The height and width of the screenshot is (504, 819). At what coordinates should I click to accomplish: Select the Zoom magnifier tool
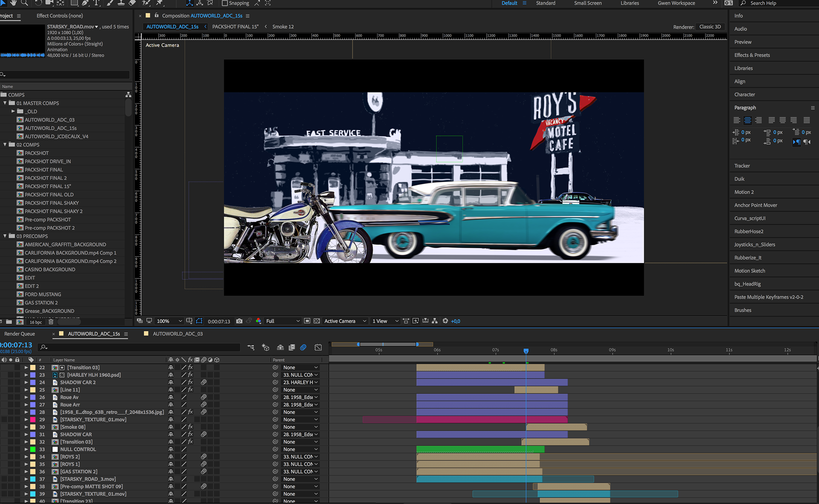click(24, 3)
